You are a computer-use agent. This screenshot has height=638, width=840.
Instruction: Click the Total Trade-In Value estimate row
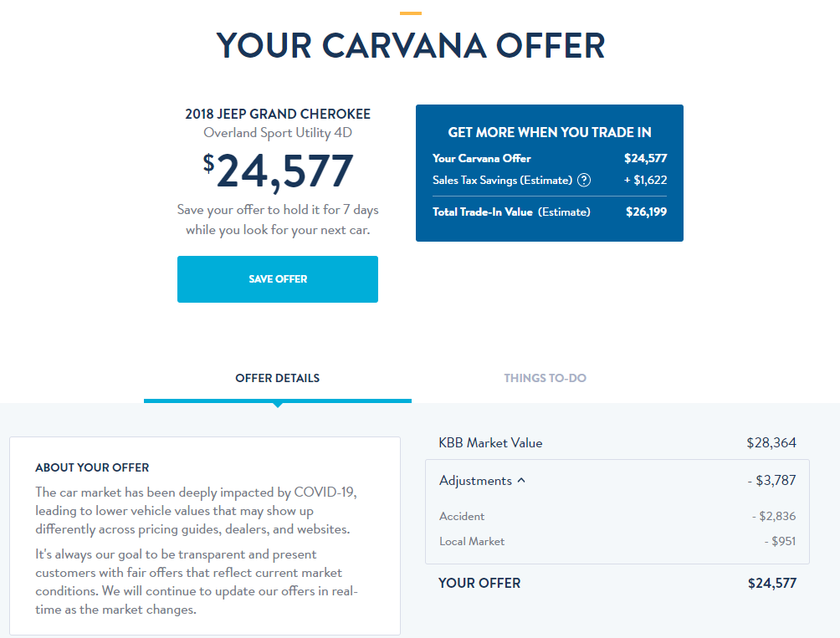click(x=550, y=212)
